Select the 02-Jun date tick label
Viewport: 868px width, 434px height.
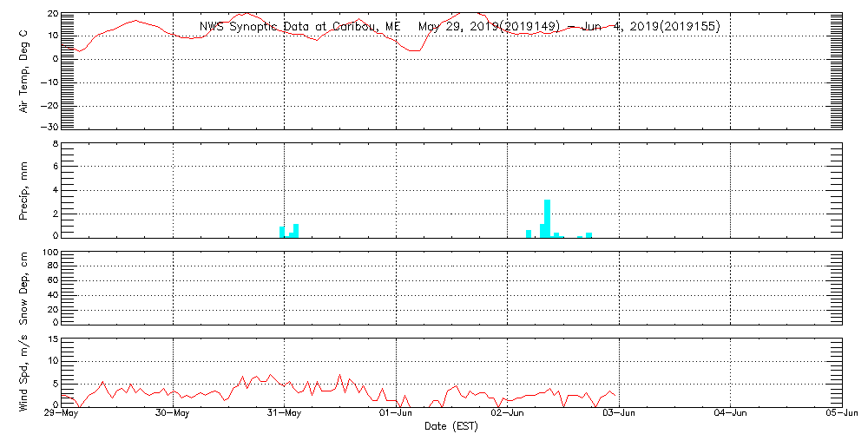(x=508, y=415)
